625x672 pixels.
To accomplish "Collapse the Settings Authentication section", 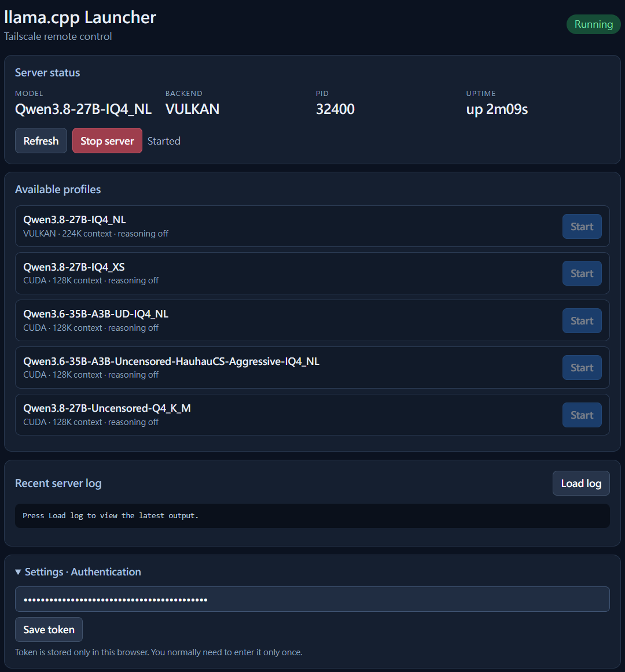I will (78, 572).
